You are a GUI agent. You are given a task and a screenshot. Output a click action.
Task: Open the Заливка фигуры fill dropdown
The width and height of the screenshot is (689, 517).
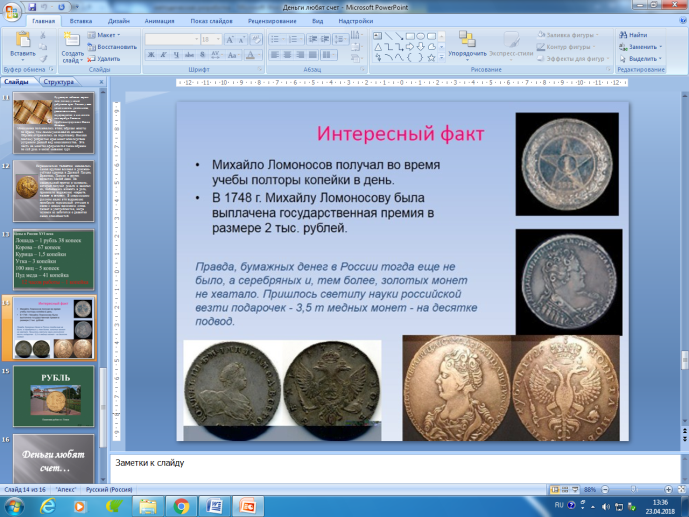coord(568,35)
